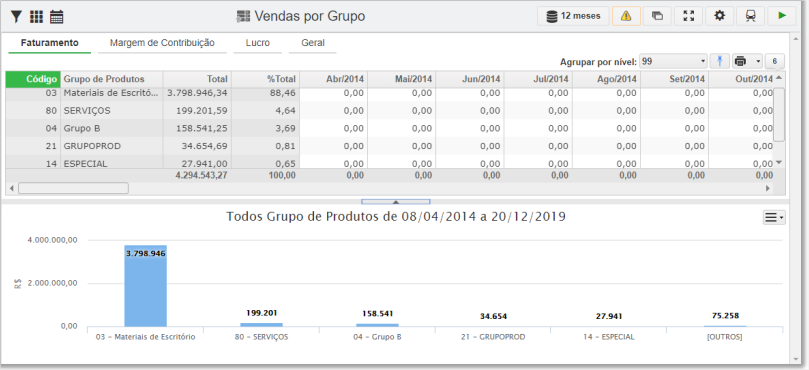Switch to the Faturamento tab

click(50, 43)
